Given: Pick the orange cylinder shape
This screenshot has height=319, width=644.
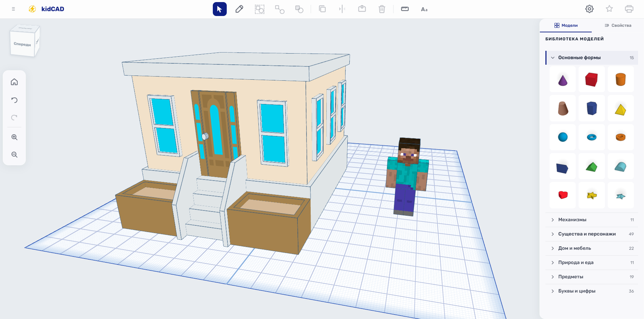Looking at the screenshot, I should pos(621,80).
